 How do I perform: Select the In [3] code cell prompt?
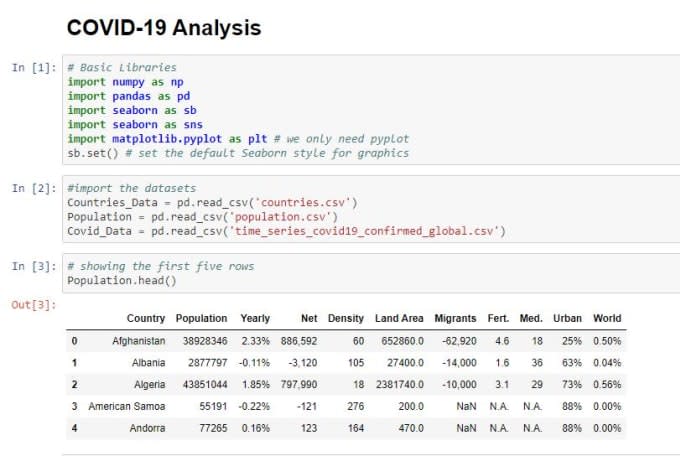[x=34, y=266]
